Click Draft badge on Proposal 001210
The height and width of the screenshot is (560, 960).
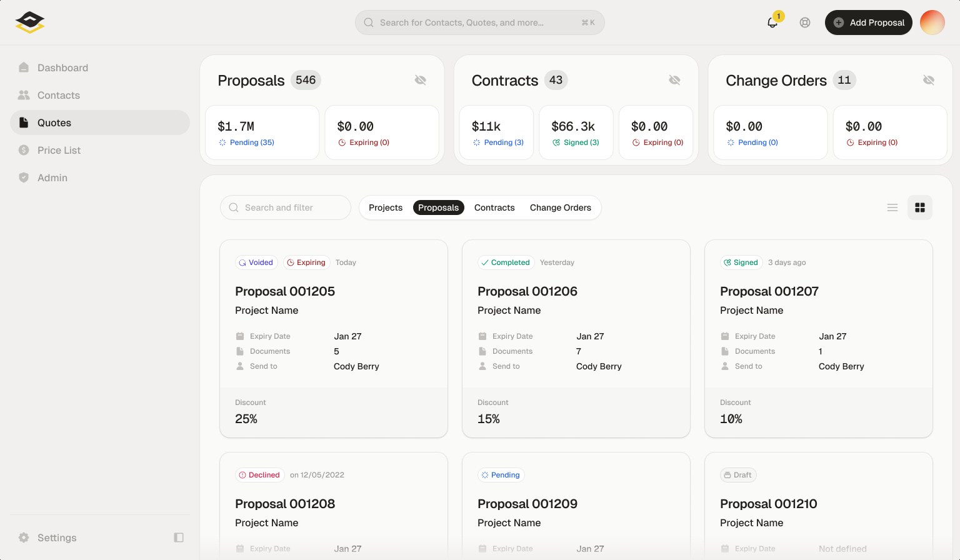coord(738,475)
